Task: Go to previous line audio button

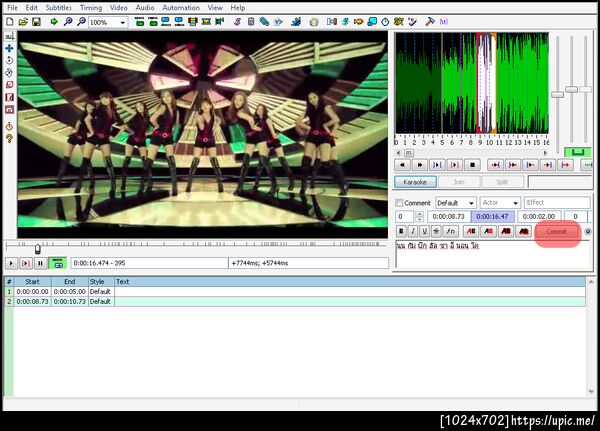Action: 402,165
